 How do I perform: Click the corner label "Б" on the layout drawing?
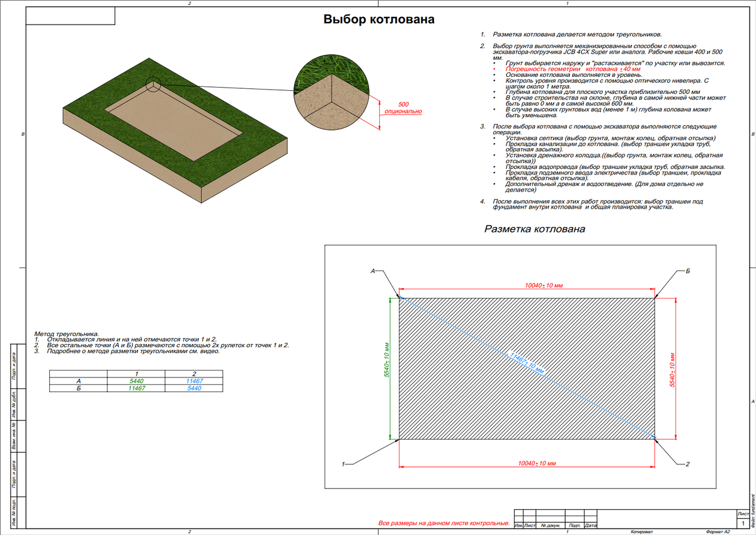pyautogui.click(x=688, y=270)
